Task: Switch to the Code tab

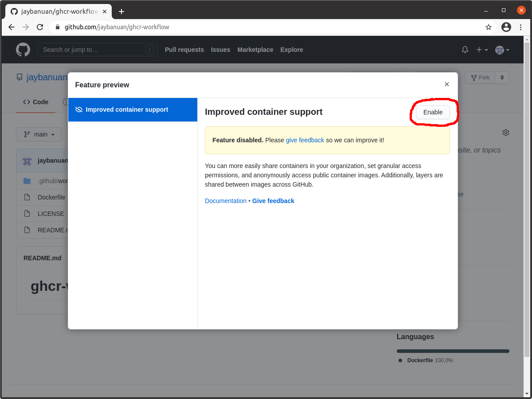Action: [x=35, y=102]
